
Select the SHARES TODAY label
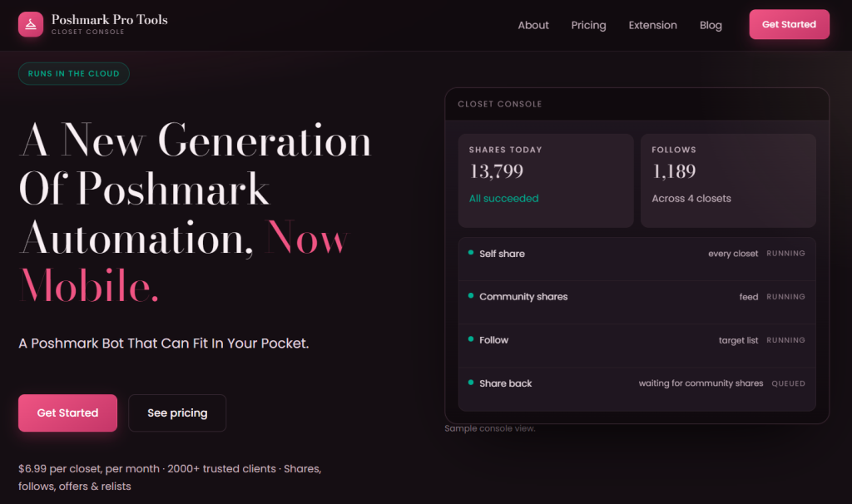[x=505, y=150]
